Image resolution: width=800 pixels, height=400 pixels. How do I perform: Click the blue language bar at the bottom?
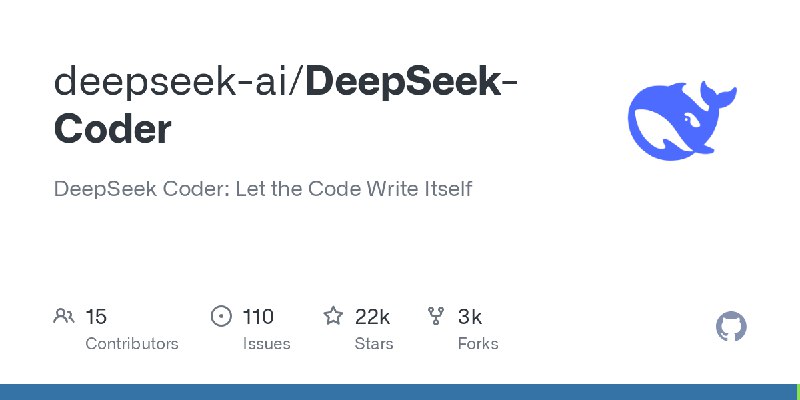398,392
